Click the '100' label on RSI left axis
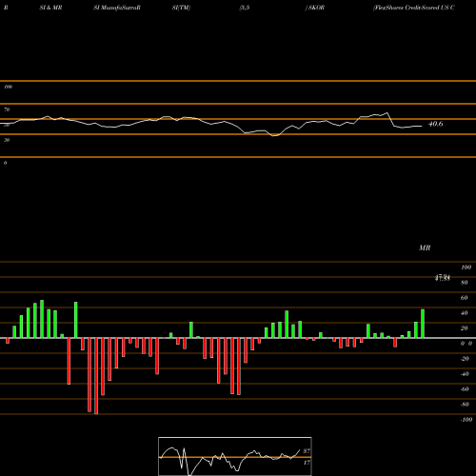 click(8, 87)
